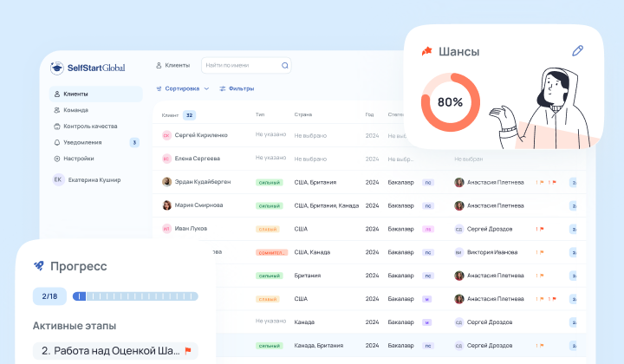
Task: Click the red flag on the active stage
Action: click(x=187, y=351)
